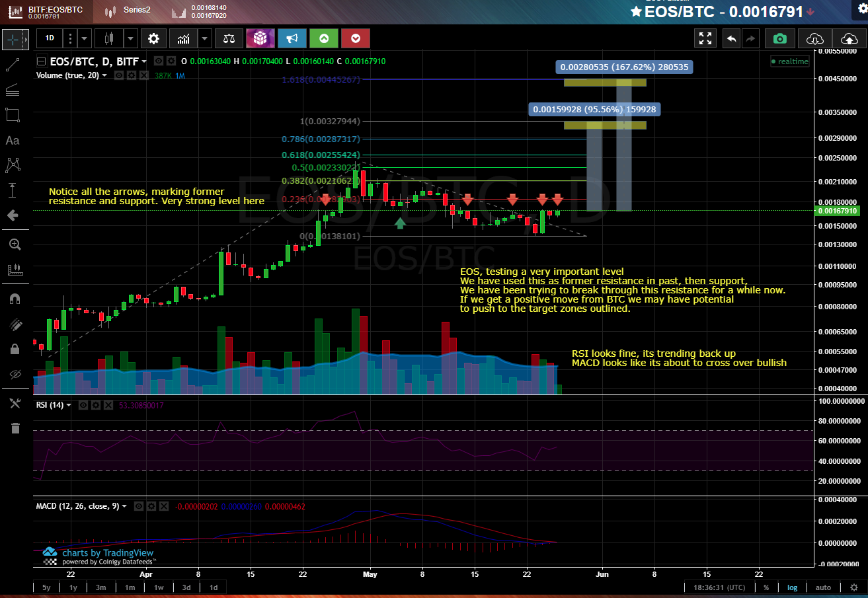Redo the last undone chart action
868x598 pixels.
pyautogui.click(x=750, y=38)
